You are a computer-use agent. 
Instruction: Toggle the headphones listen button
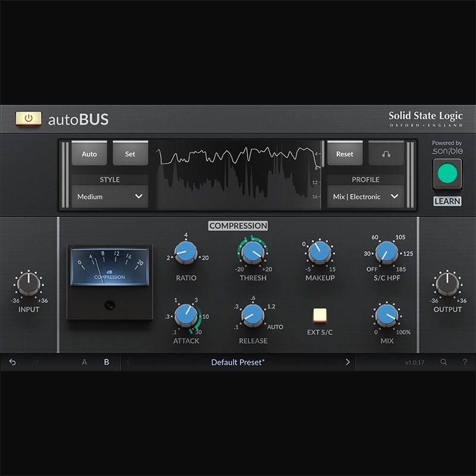pos(386,154)
